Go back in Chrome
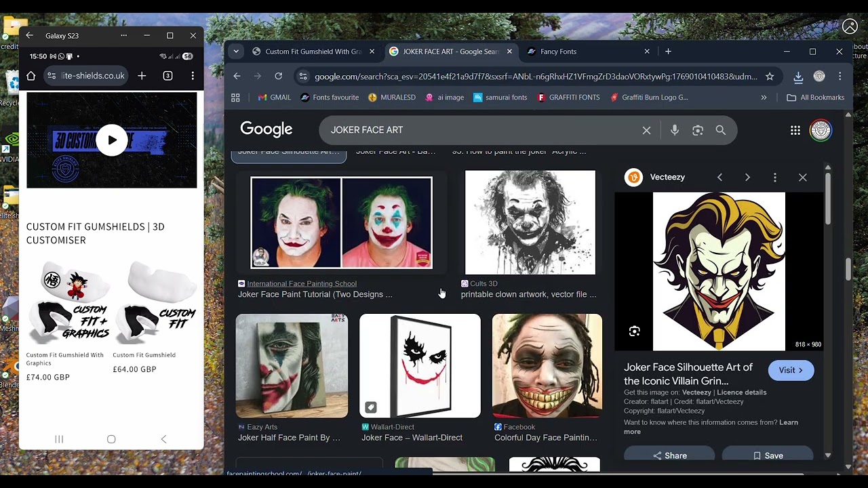This screenshot has width=868, height=488. point(237,77)
